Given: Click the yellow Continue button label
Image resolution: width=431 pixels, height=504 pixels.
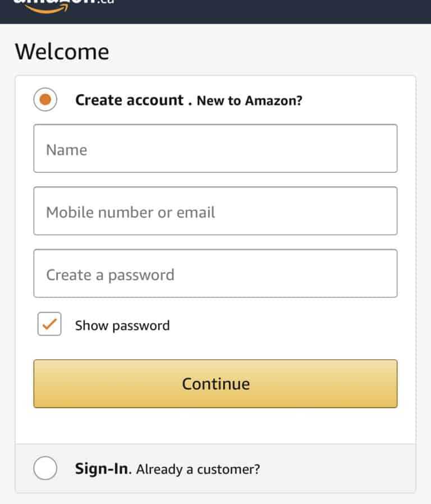Looking at the screenshot, I should (215, 384).
